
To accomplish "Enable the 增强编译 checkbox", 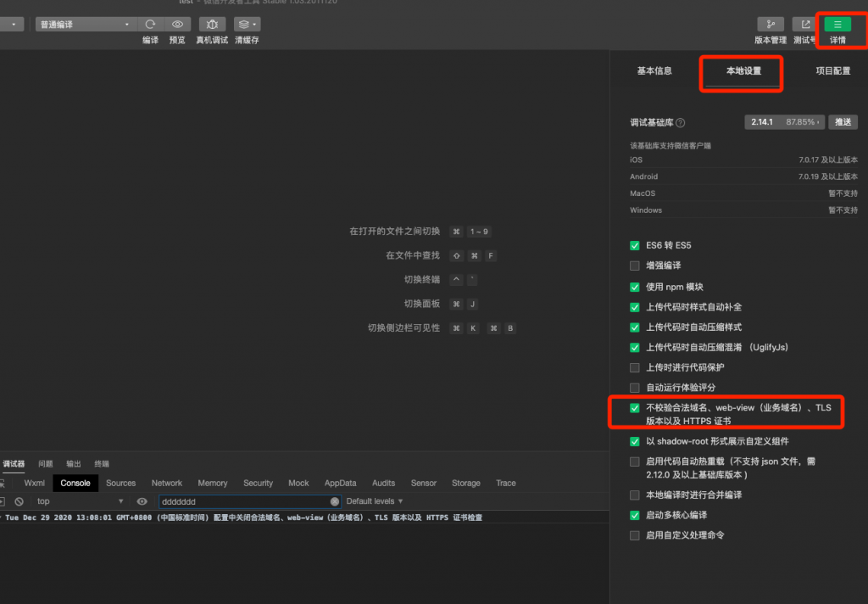I will (x=635, y=266).
